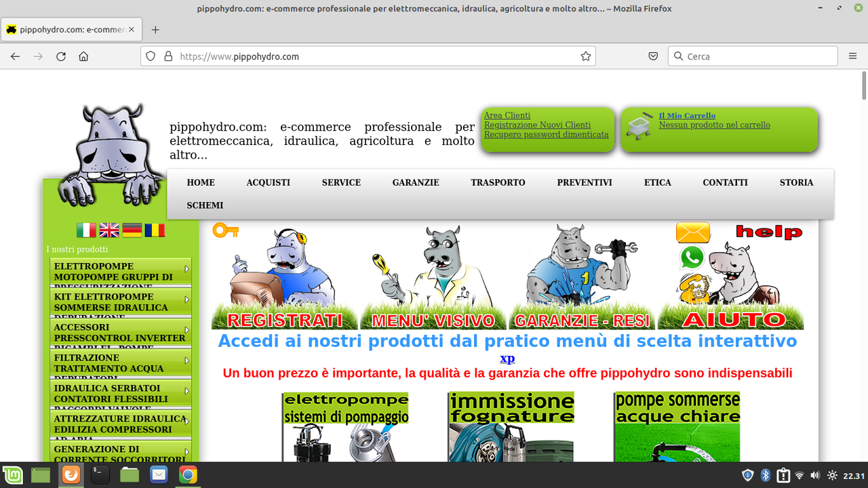Image resolution: width=868 pixels, height=488 pixels.
Task: Open the clock showing 22.31
Action: coord(854,475)
